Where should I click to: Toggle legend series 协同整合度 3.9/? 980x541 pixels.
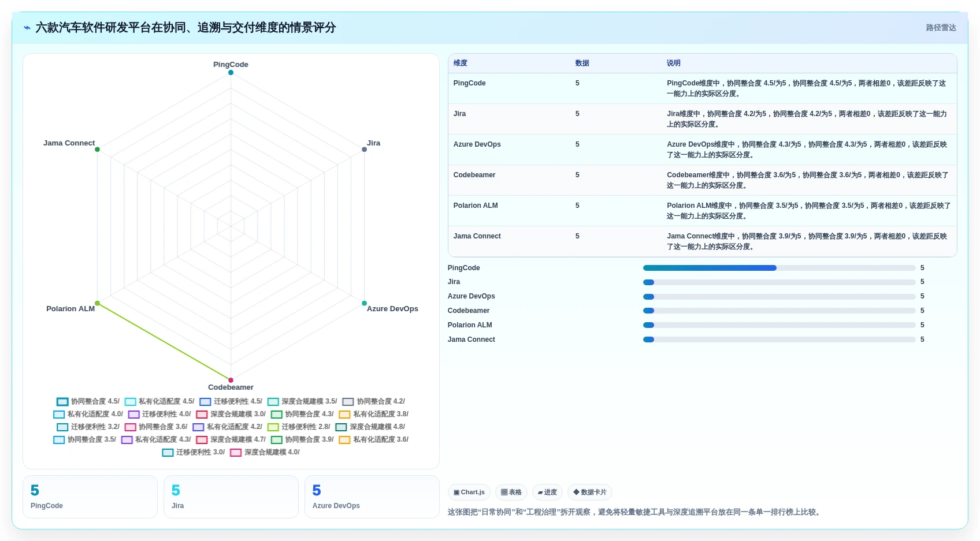(x=302, y=439)
